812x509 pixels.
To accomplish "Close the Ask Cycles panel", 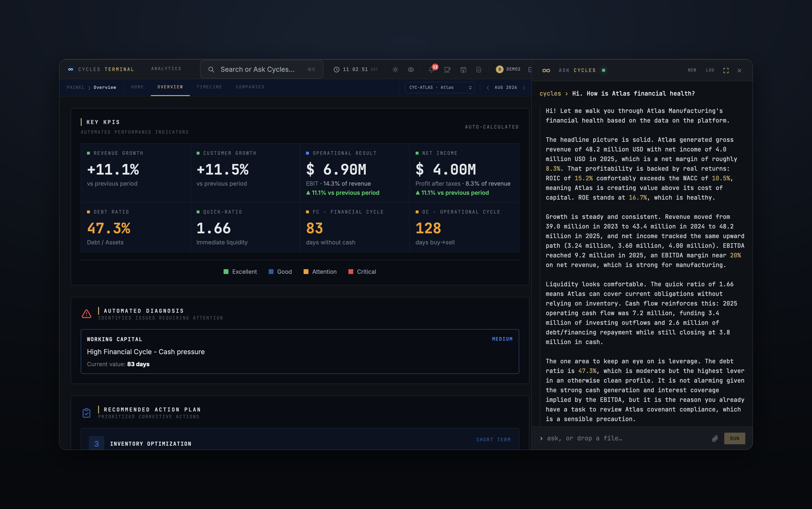I will coord(739,70).
